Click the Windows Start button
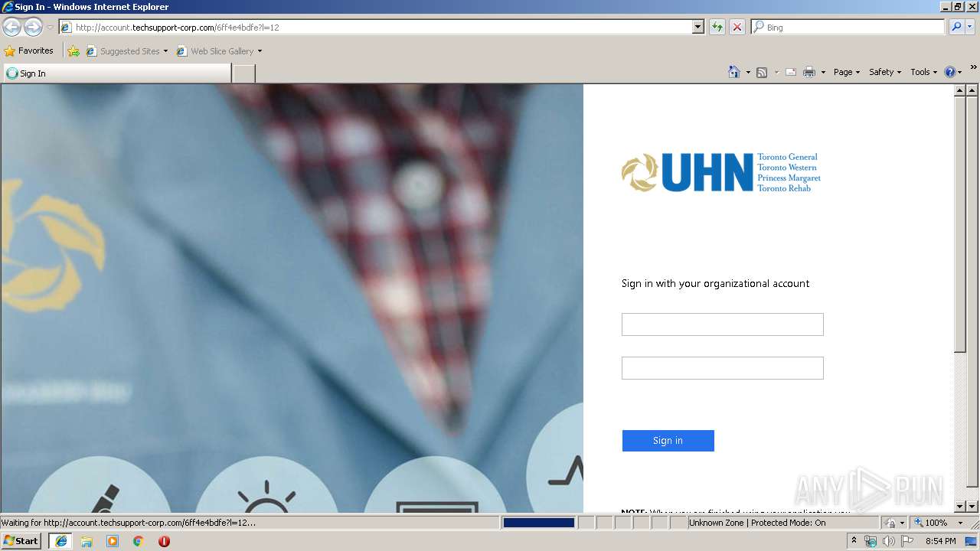Screen dimensions: 980x551 [x=21, y=541]
